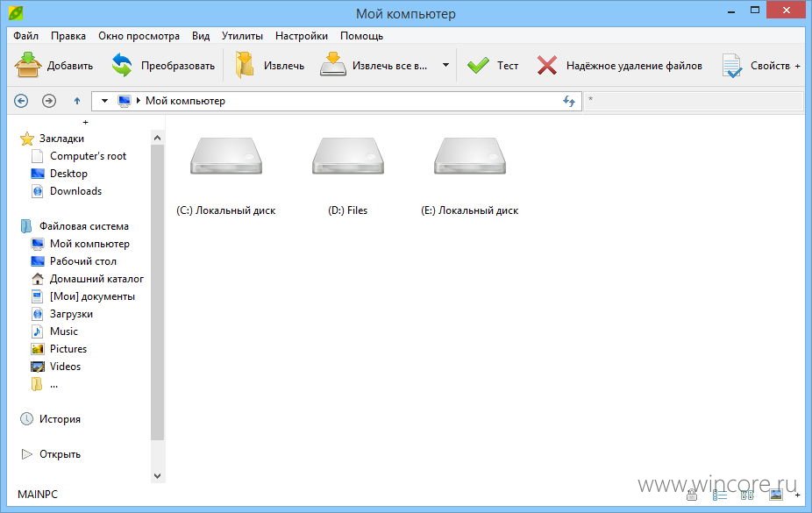Click the computer icon in the address bar
This screenshot has height=513, width=812.
click(125, 101)
